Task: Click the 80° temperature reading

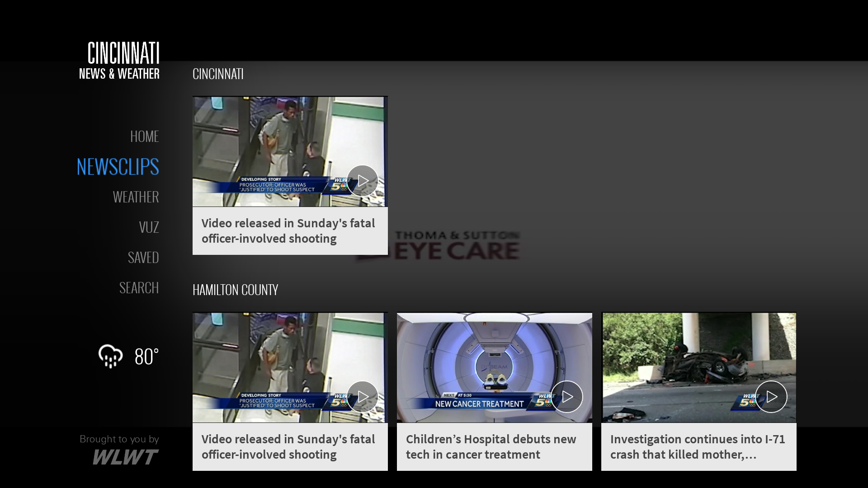Action: (x=146, y=357)
